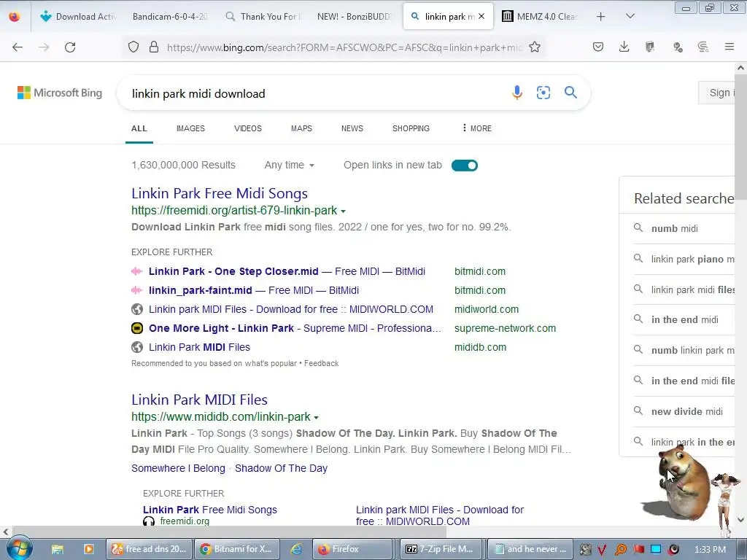Screen dimensions: 747x560
Task: Switch to the Bitnami for X... taskbar window
Action: click(x=236, y=549)
